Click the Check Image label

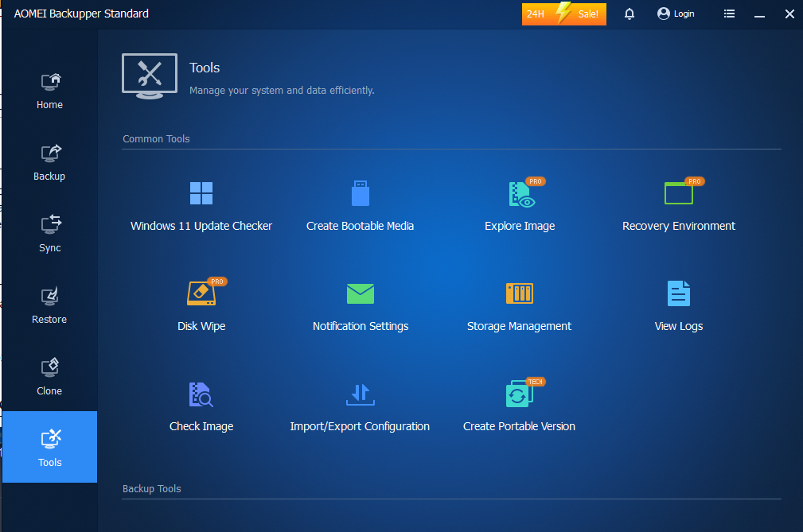pos(201,426)
